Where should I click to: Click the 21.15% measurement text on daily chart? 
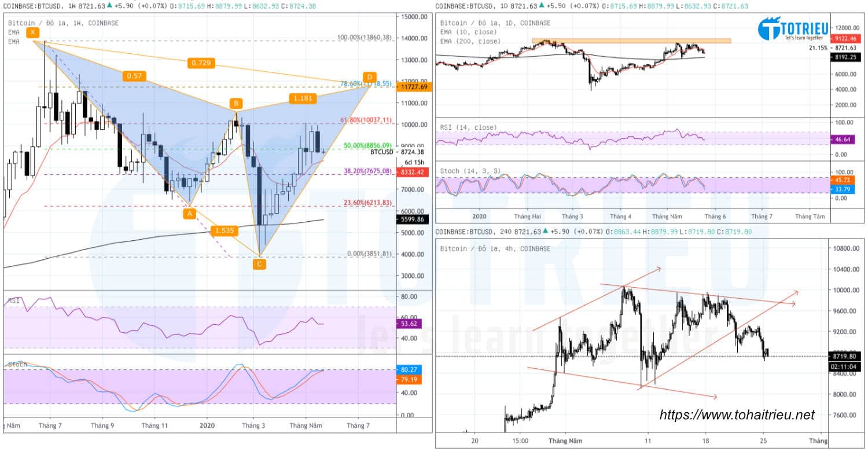pos(818,48)
